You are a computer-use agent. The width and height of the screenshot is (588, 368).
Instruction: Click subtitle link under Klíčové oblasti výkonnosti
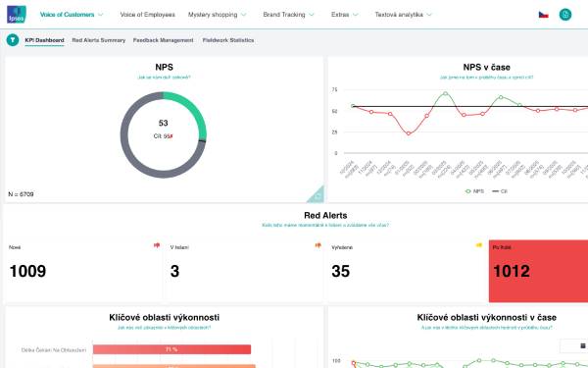point(164,328)
